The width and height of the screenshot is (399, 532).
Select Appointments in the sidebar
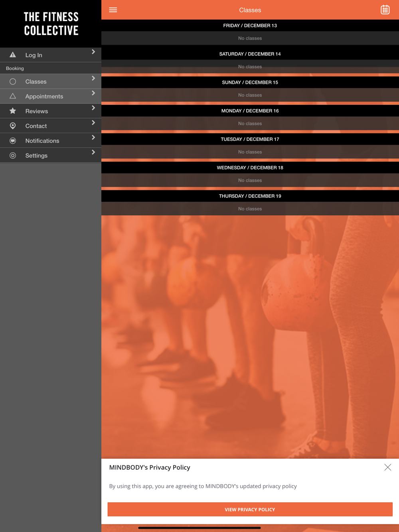51,96
